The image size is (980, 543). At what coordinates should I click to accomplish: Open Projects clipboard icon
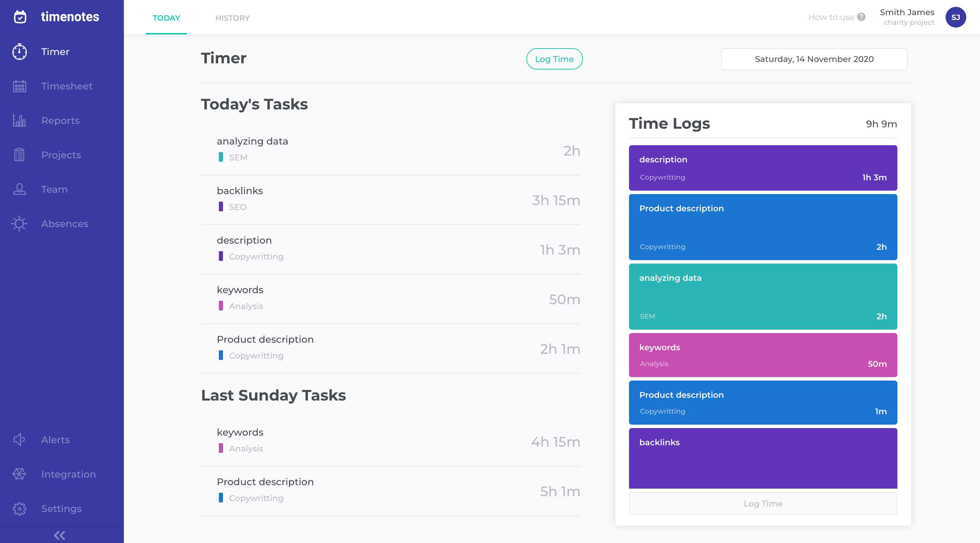19,155
